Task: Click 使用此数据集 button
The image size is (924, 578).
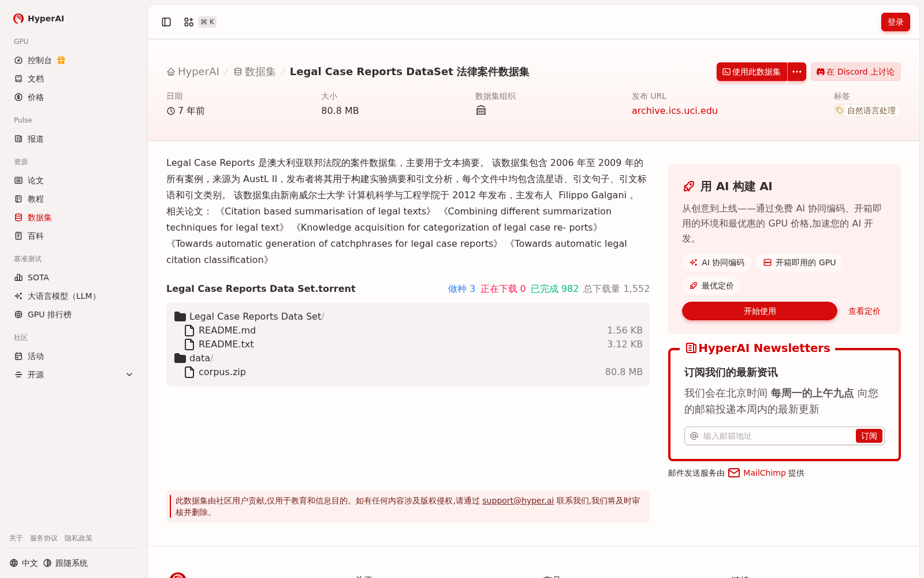Action: pos(751,72)
